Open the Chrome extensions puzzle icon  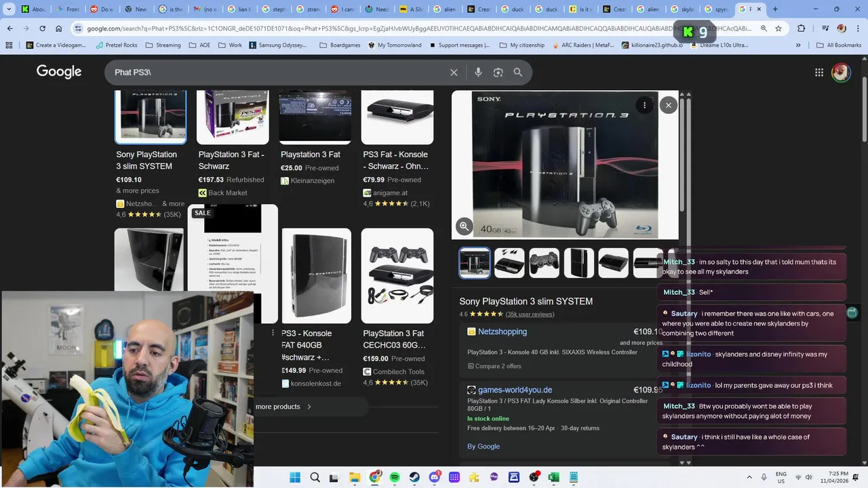(802, 28)
